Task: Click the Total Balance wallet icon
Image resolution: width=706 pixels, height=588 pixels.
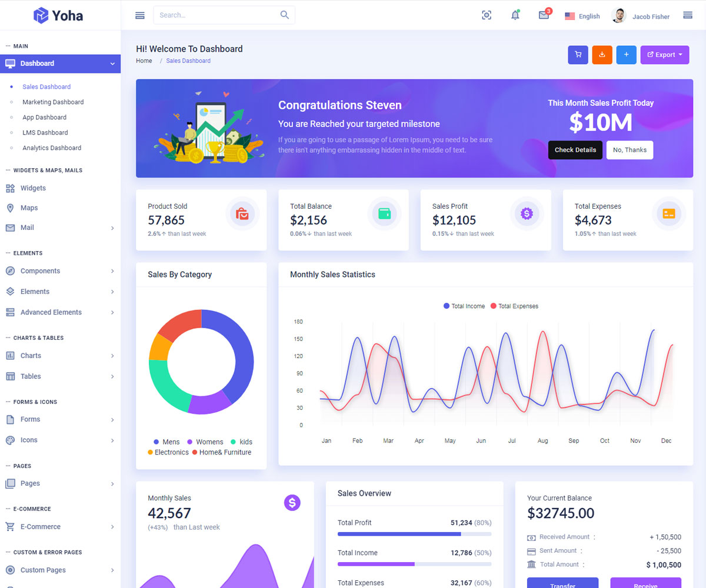Action: (385, 213)
